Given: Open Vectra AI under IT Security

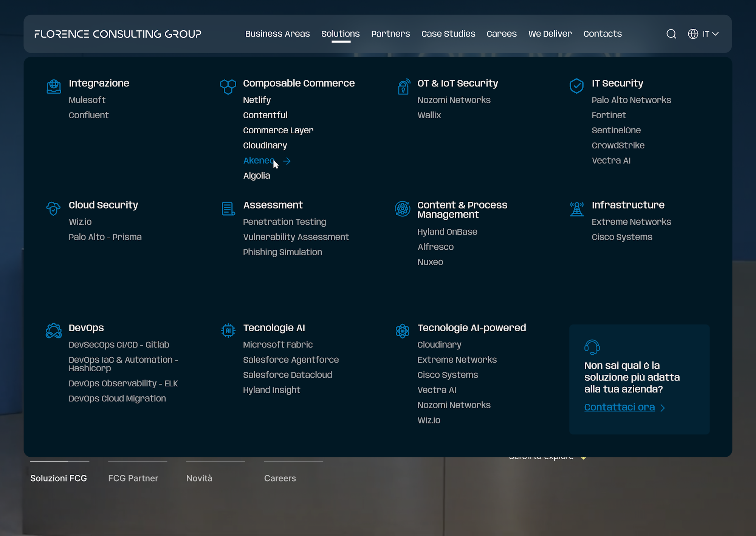Looking at the screenshot, I should (611, 161).
